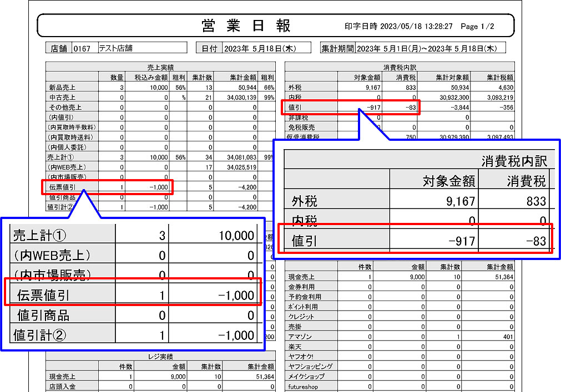
Task: Select the 50,934 cumulative taxable amount
Action: [x=459, y=88]
